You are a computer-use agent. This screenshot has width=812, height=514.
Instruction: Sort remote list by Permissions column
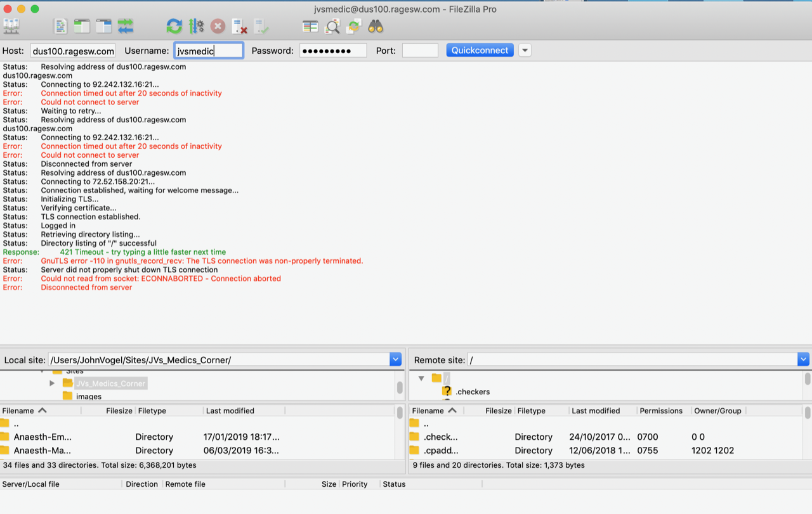663,411
